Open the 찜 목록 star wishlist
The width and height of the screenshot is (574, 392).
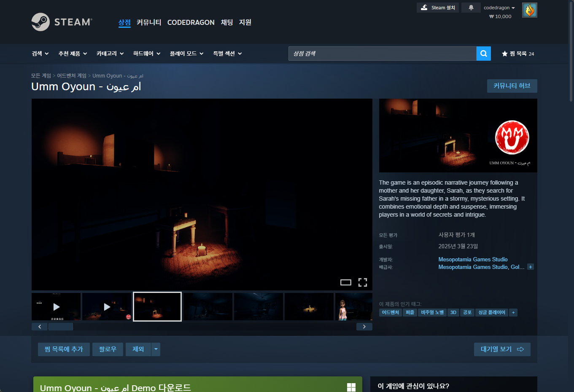pos(518,54)
